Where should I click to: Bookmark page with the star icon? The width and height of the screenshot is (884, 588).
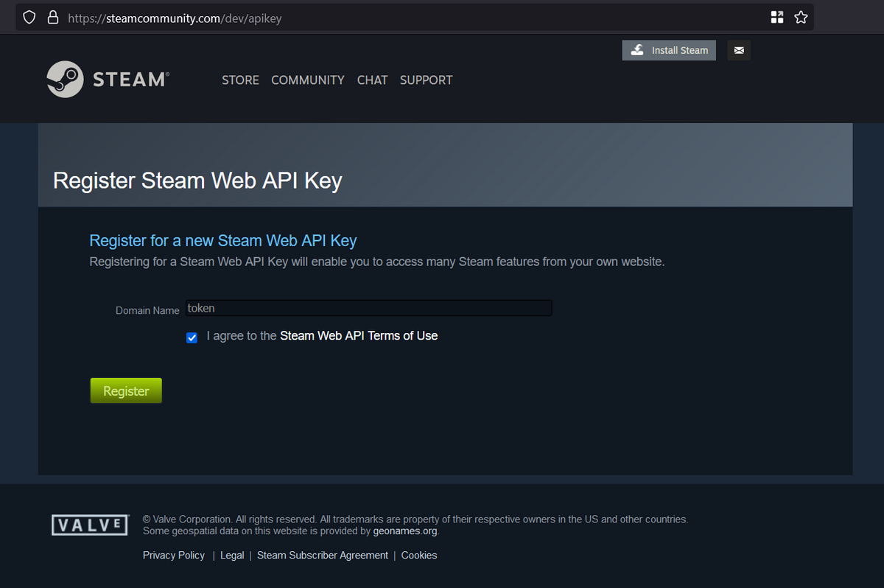pos(801,18)
